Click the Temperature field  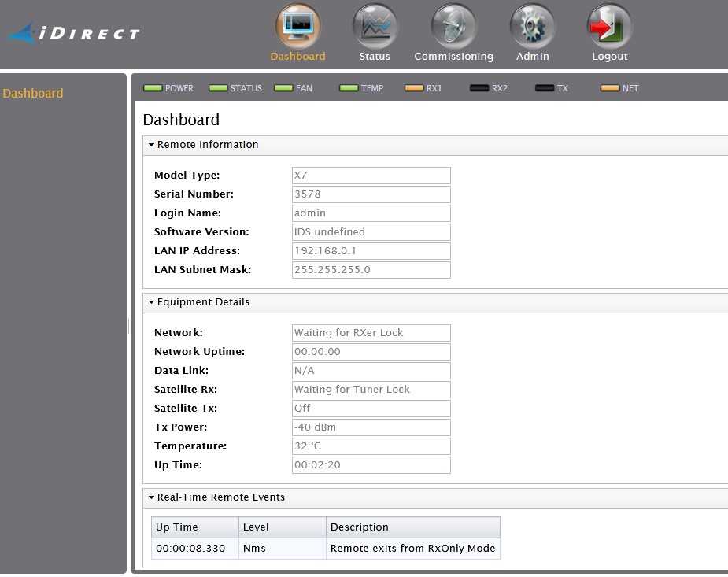click(371, 446)
